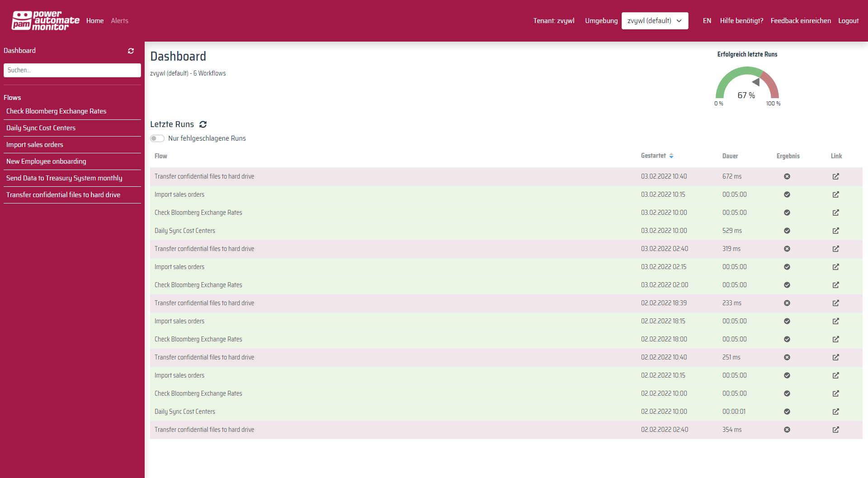Click the pam power automate monitor logo
The width and height of the screenshot is (868, 478).
tap(44, 20)
